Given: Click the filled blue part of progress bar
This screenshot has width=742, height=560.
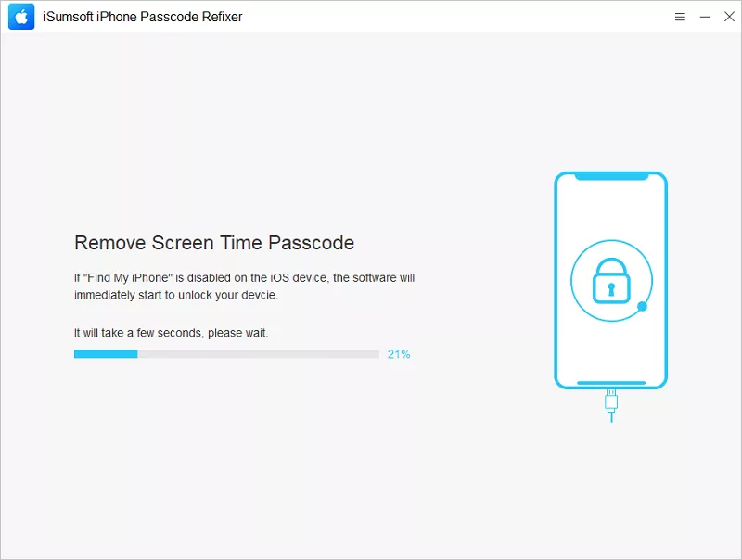Looking at the screenshot, I should (106, 354).
